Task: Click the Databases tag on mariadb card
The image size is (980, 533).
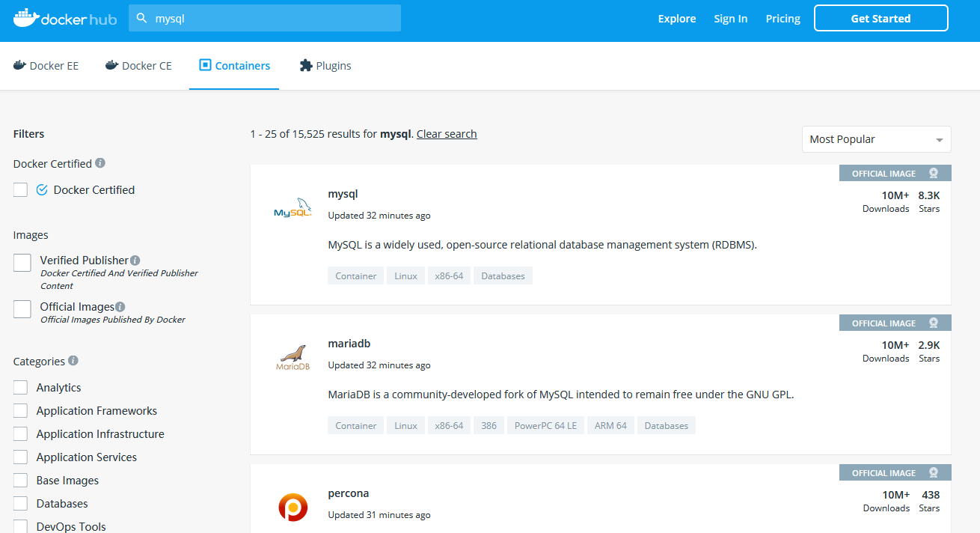Action: [x=667, y=426]
